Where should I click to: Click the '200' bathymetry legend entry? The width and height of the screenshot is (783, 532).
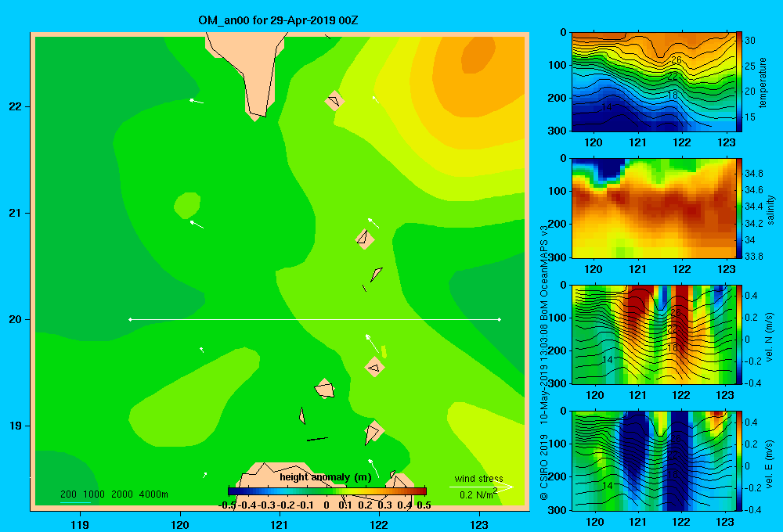point(68,494)
